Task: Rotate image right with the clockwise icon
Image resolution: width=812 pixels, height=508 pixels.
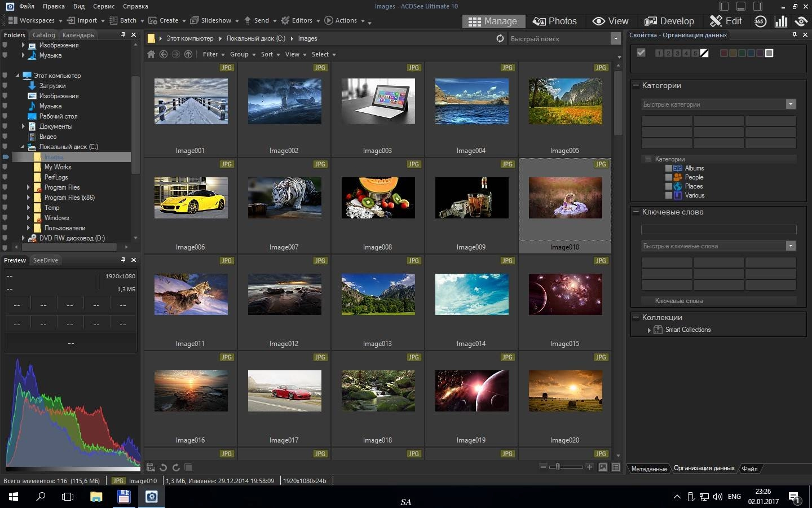Action: [x=176, y=467]
